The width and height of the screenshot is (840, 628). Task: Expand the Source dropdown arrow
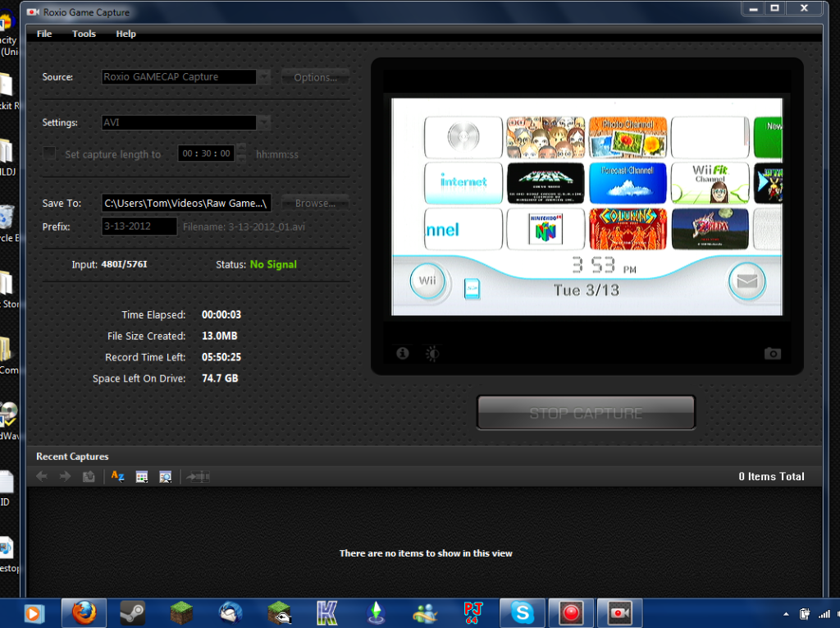pos(264,76)
